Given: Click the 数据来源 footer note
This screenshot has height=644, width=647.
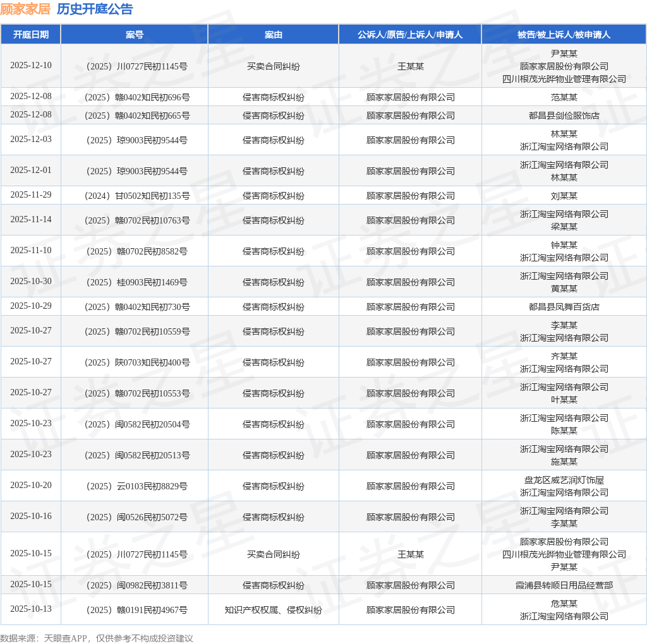Looking at the screenshot, I should pyautogui.click(x=97, y=638).
